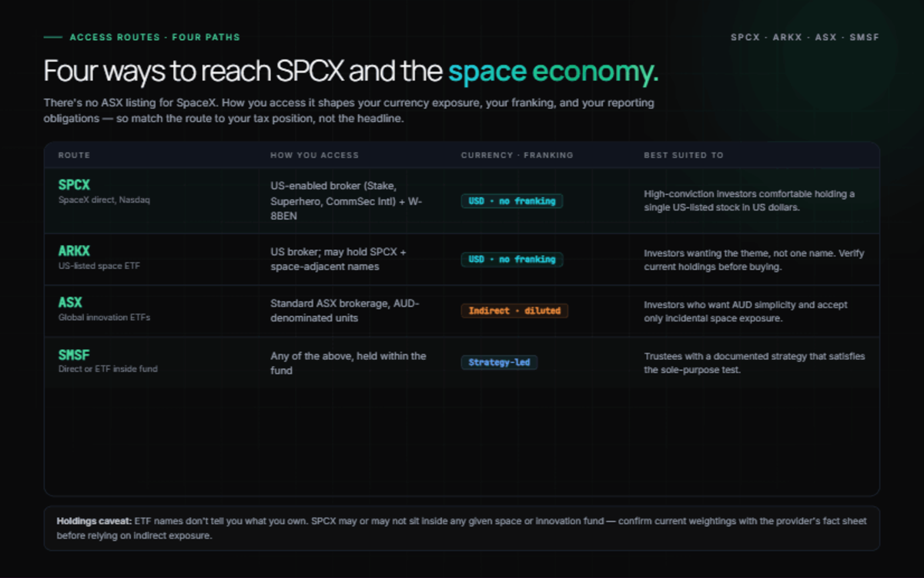This screenshot has width=924, height=578.
Task: Click the CURRENCY · FRANKING column header
Action: tap(517, 155)
